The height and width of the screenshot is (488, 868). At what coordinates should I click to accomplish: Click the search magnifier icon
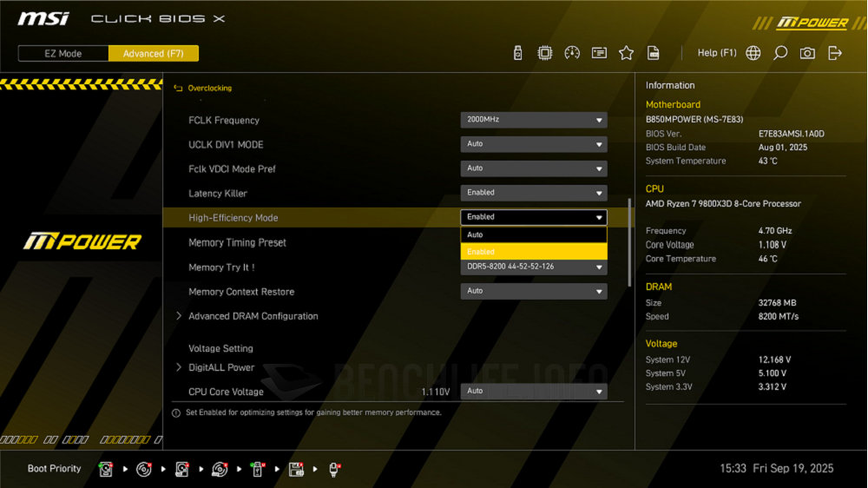pyautogui.click(x=780, y=53)
